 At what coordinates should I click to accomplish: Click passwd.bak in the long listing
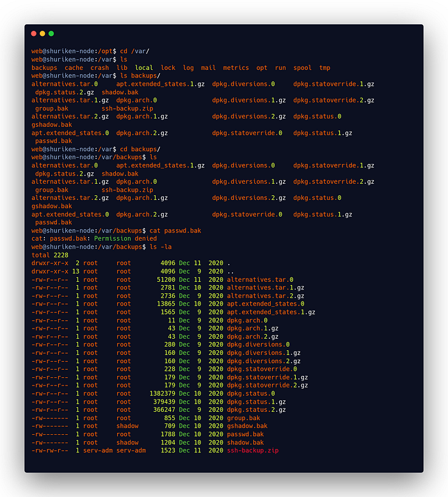[245, 434]
